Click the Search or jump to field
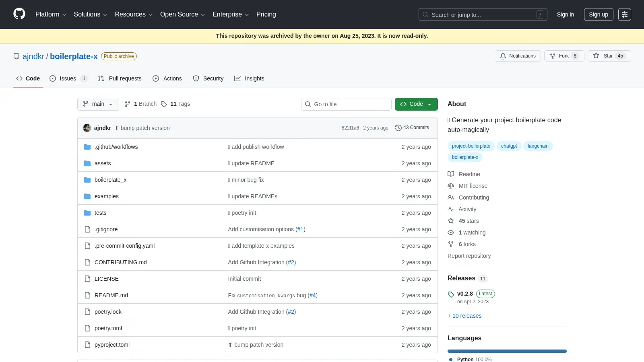 pos(483,14)
